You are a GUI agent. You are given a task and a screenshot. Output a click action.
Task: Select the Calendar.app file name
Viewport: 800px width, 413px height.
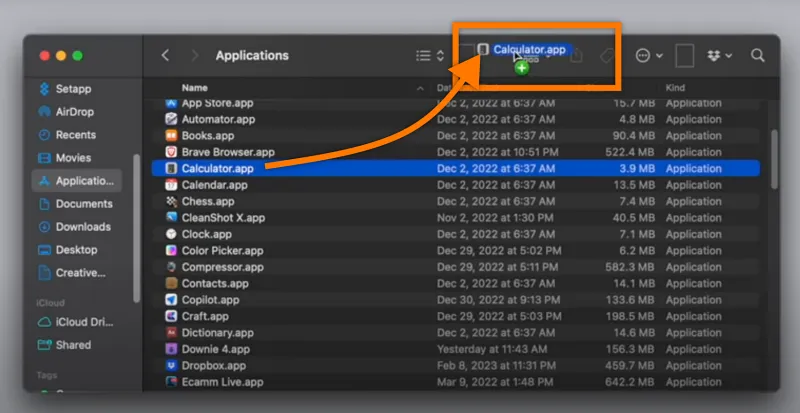(214, 185)
